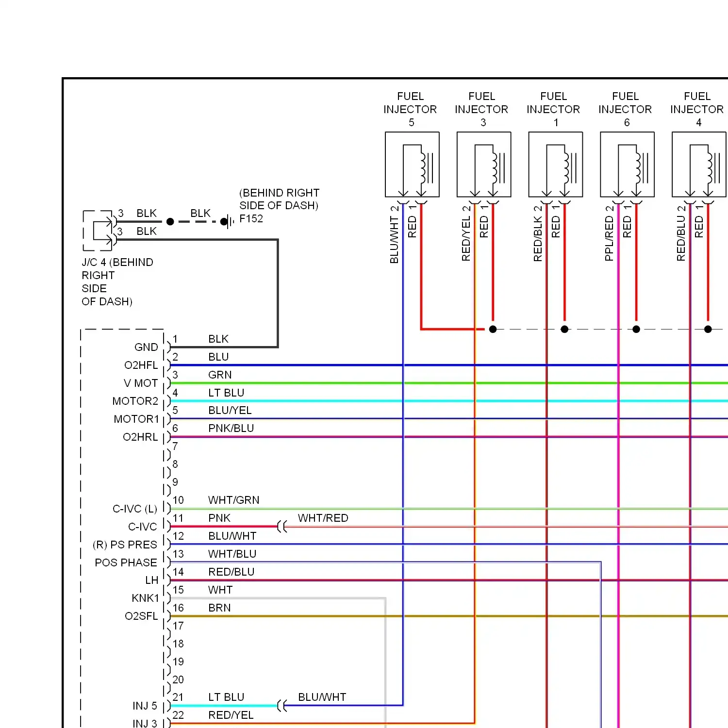
Task: Click the RED/YEL 2 vertical wire label
Action: 466,233
